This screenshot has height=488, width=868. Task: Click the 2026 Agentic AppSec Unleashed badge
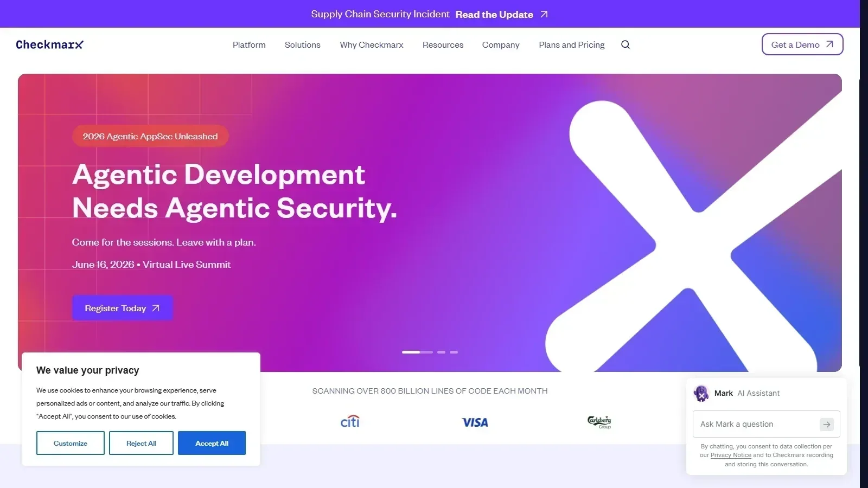click(x=150, y=136)
